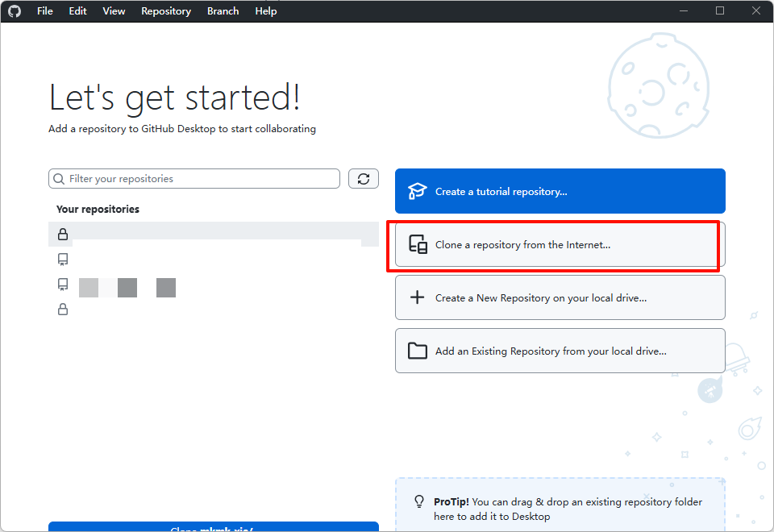774x532 pixels.
Task: Click the blue Clone button at bottom
Action: click(213, 526)
